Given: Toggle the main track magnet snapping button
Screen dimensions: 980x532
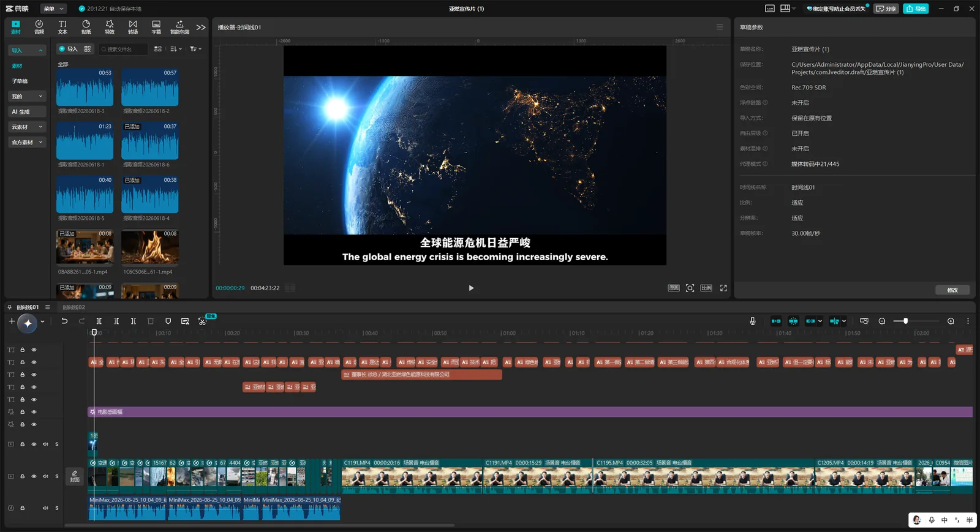Looking at the screenshot, I should tap(776, 321).
